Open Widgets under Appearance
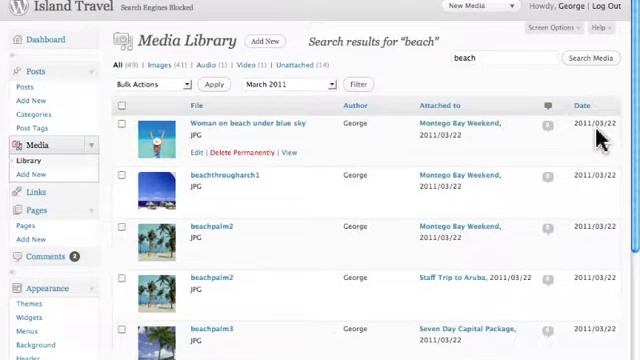The height and width of the screenshot is (360, 640). [29, 318]
